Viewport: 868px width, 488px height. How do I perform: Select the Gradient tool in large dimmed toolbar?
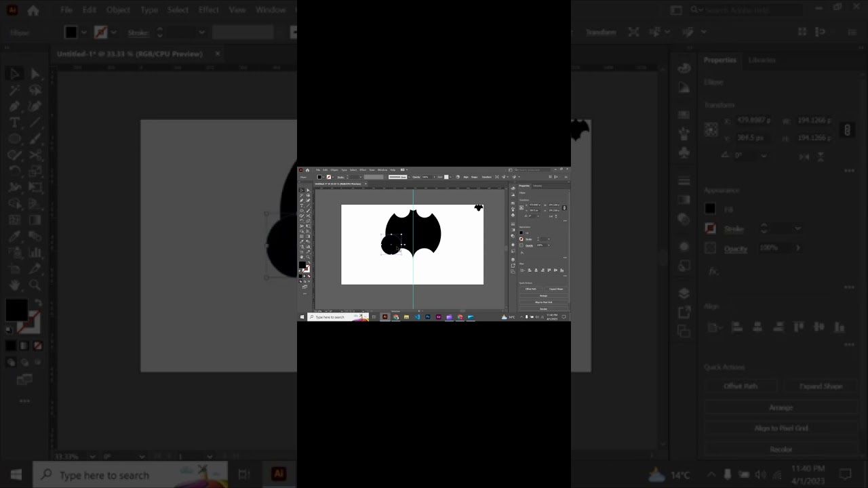35,220
